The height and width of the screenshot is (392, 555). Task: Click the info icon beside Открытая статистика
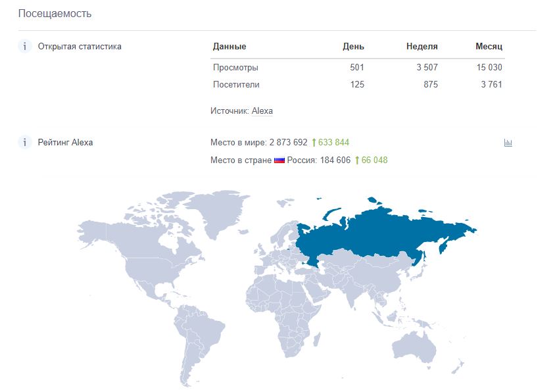click(25, 47)
